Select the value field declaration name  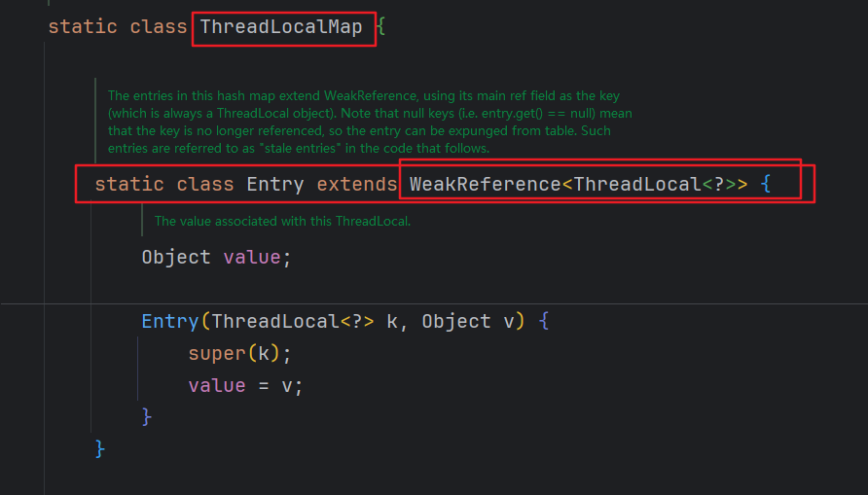(x=252, y=258)
